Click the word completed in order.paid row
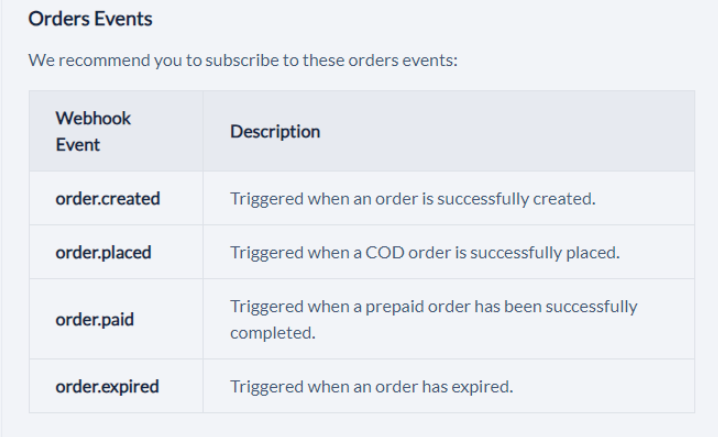Screen dimensions: 718x437 point(272,333)
